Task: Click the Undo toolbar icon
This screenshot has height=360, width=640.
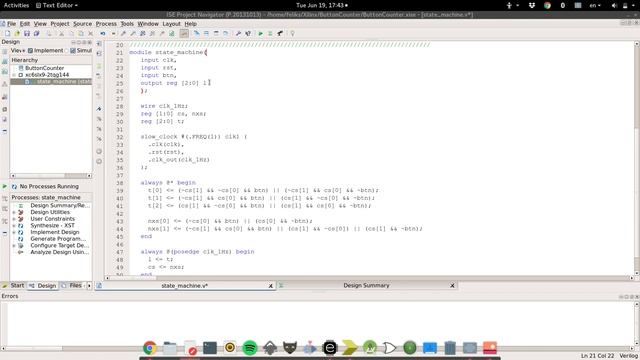Action: (x=103, y=33)
